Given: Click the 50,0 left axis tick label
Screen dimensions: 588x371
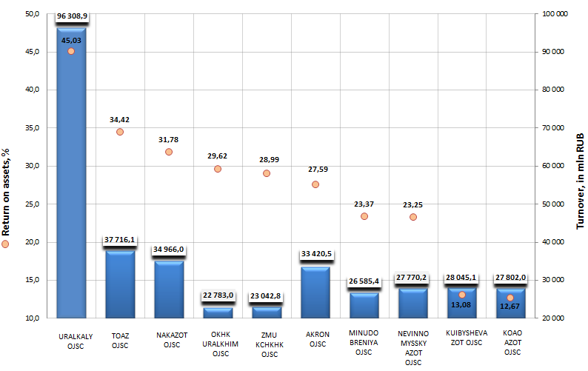Looking at the screenshot, I should pos(33,14).
